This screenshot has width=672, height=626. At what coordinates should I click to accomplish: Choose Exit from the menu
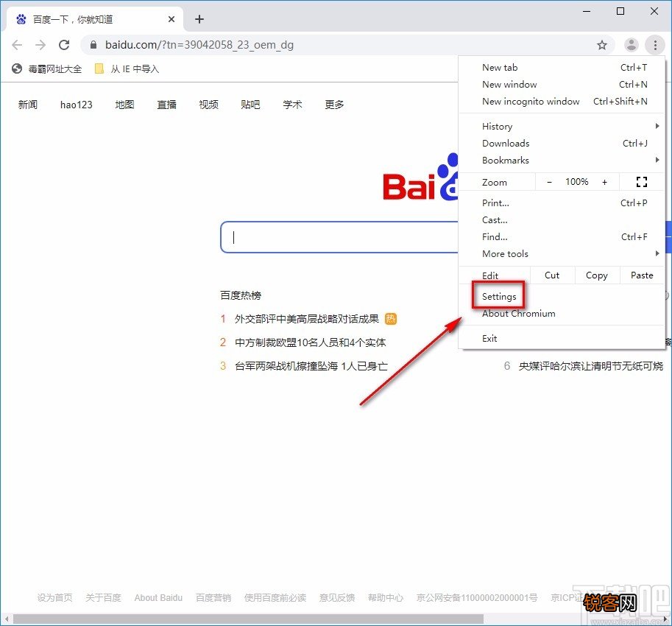562,338
